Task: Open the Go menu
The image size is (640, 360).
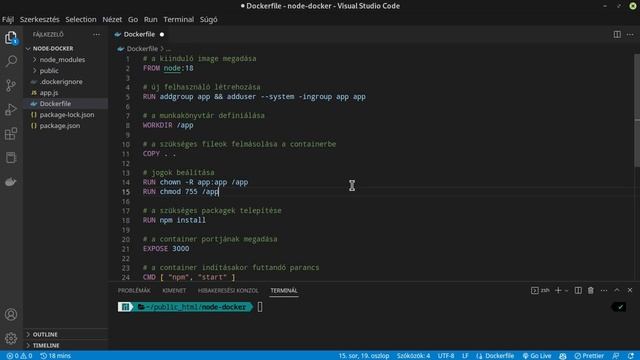Action: click(x=133, y=20)
